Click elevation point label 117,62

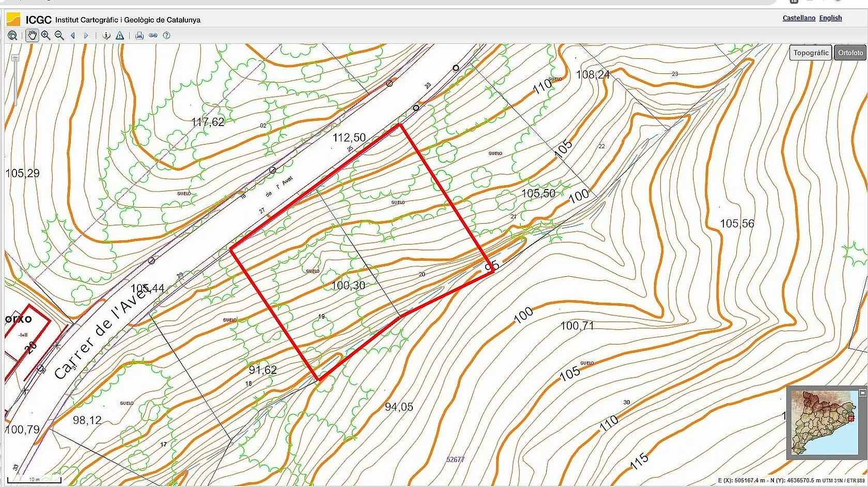[x=208, y=122]
